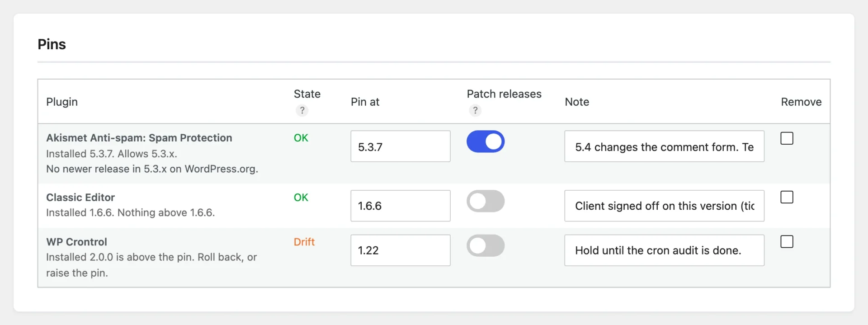The width and height of the screenshot is (868, 325).
Task: Edit the Classic Editor pin version 1.6.6 field
Action: tap(401, 206)
